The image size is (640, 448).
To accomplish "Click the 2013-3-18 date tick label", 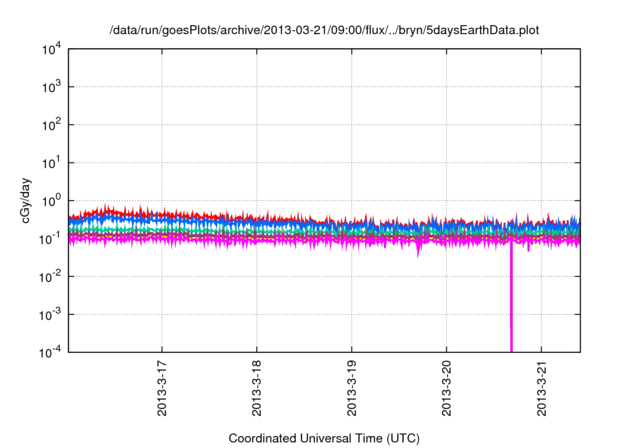I will pos(256,388).
